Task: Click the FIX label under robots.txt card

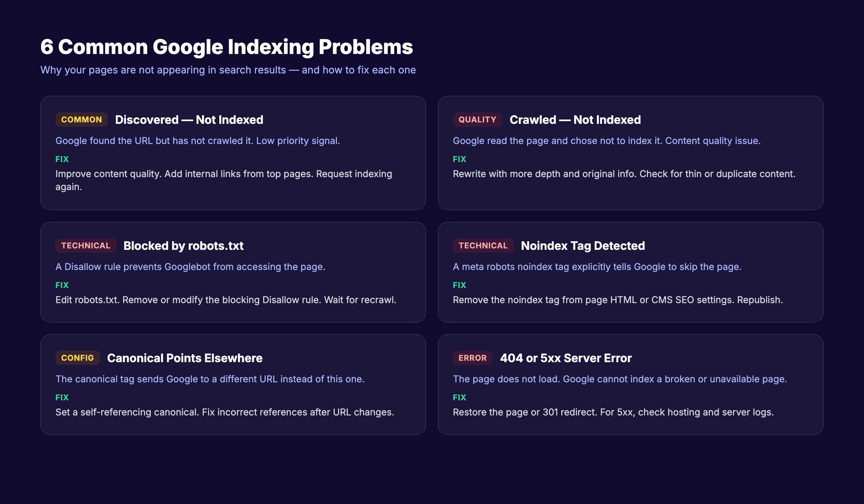Action: coord(62,285)
